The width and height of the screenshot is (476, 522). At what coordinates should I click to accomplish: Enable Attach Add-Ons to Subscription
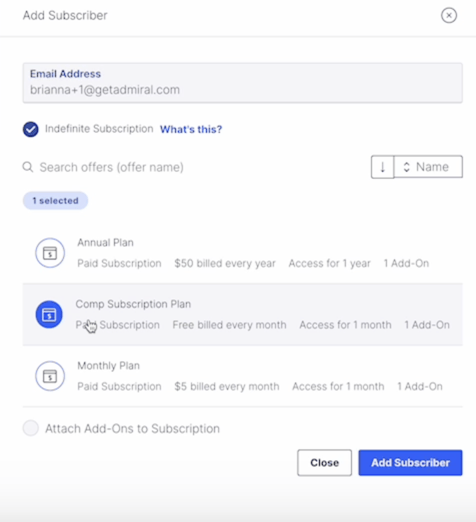click(31, 428)
